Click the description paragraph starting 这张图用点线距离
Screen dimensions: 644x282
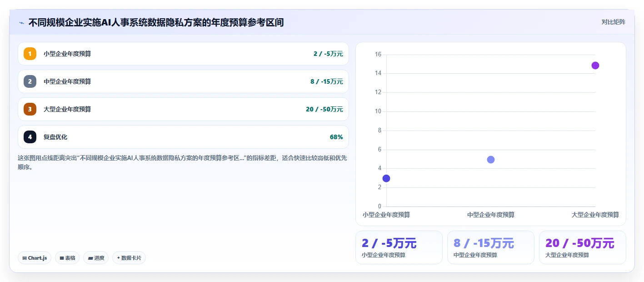click(182, 162)
